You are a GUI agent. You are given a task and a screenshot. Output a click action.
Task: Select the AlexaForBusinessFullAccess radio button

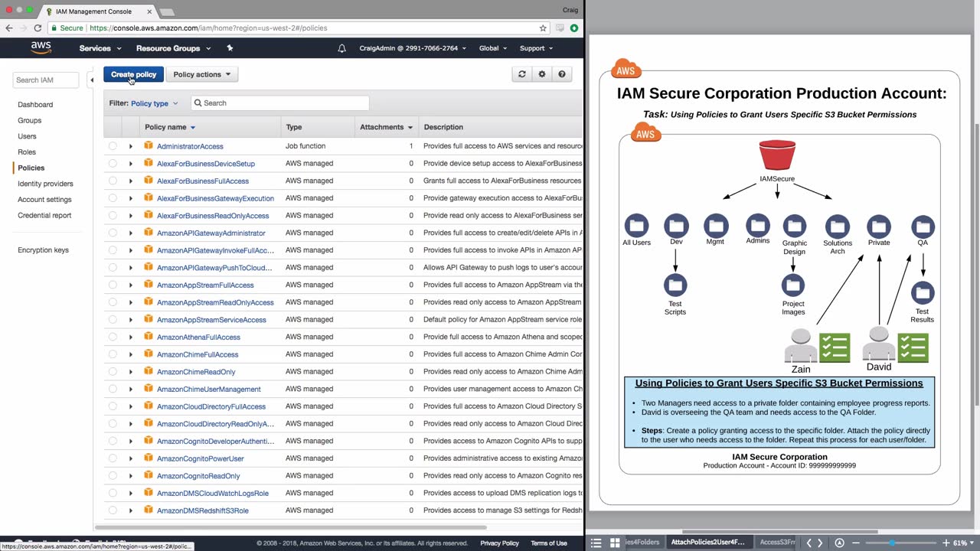pyautogui.click(x=113, y=181)
